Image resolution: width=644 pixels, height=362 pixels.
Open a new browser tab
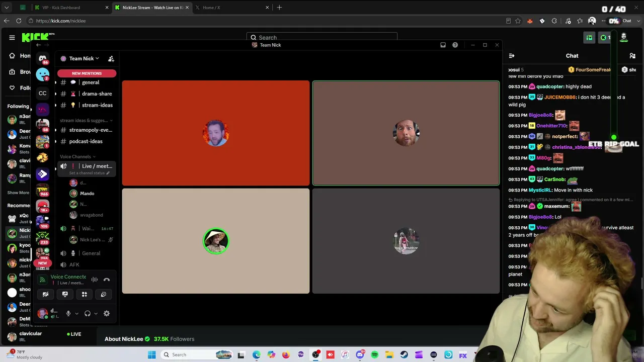pyautogui.click(x=279, y=8)
